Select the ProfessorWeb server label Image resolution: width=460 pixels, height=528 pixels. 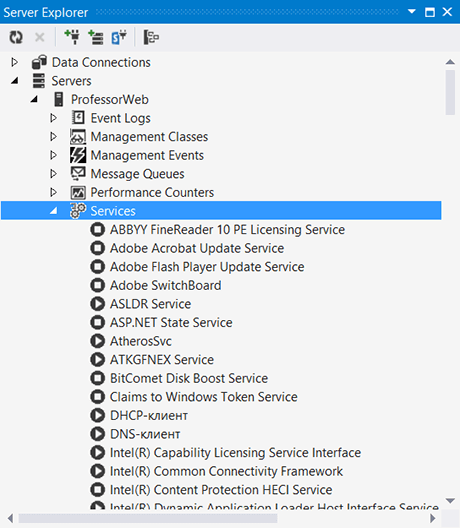(x=110, y=100)
